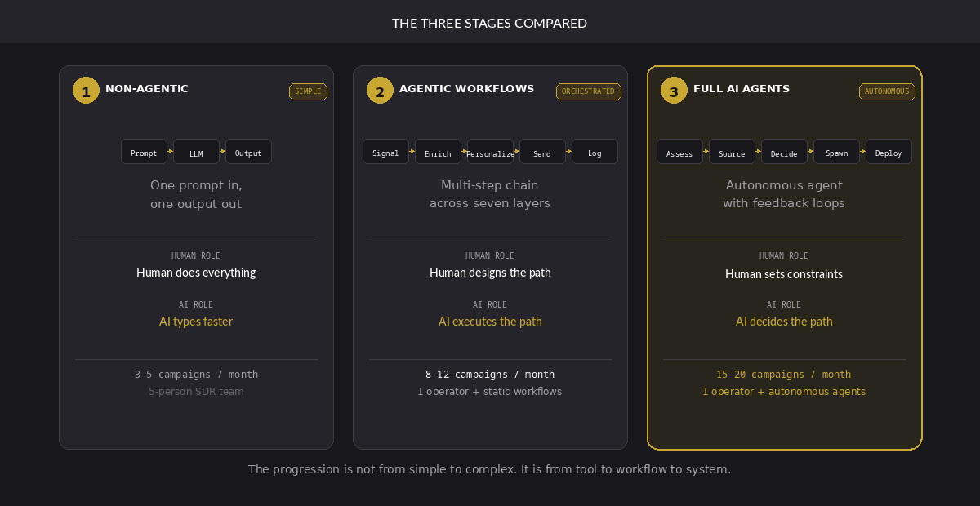Click the LLM step box
The image size is (980, 506).
pos(196,152)
